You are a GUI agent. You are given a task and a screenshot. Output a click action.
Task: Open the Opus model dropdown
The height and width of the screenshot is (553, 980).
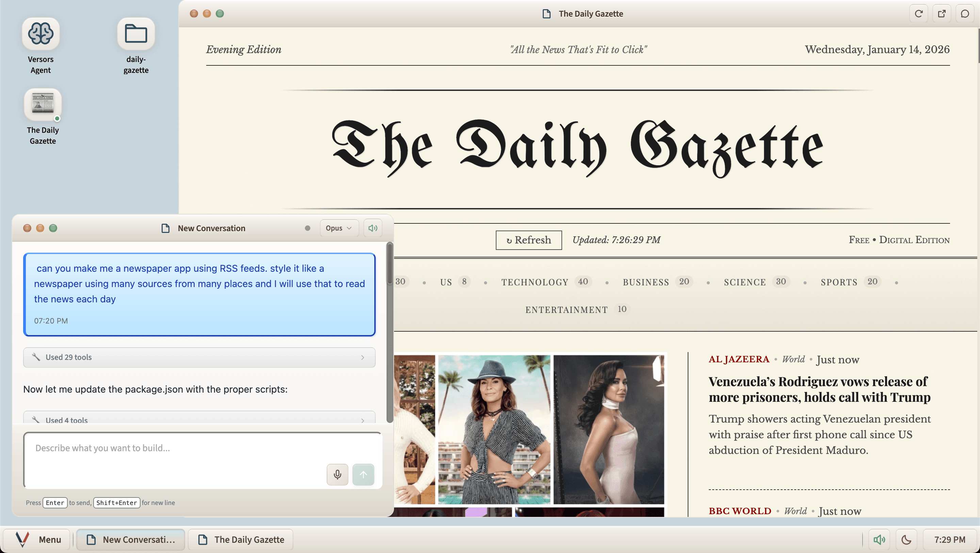pos(338,228)
